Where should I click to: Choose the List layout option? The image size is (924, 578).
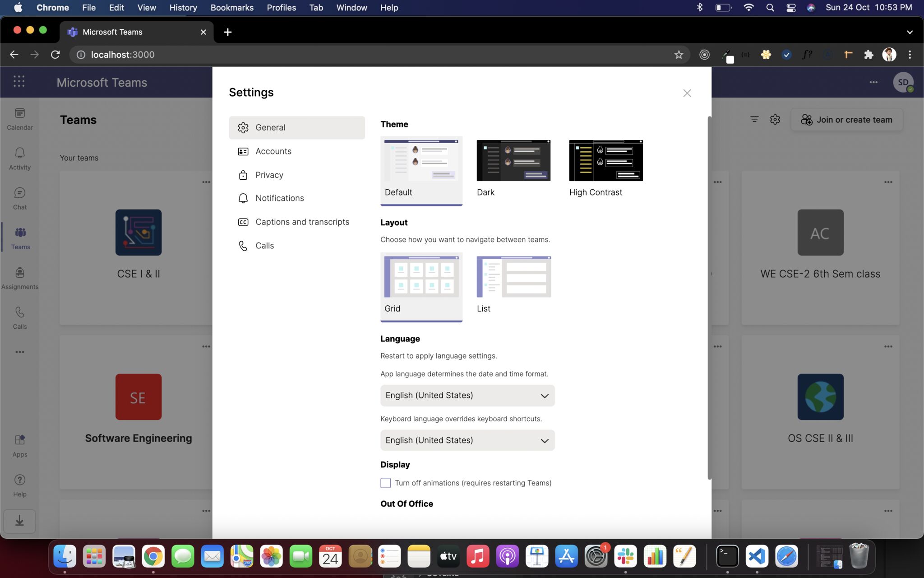tap(513, 277)
